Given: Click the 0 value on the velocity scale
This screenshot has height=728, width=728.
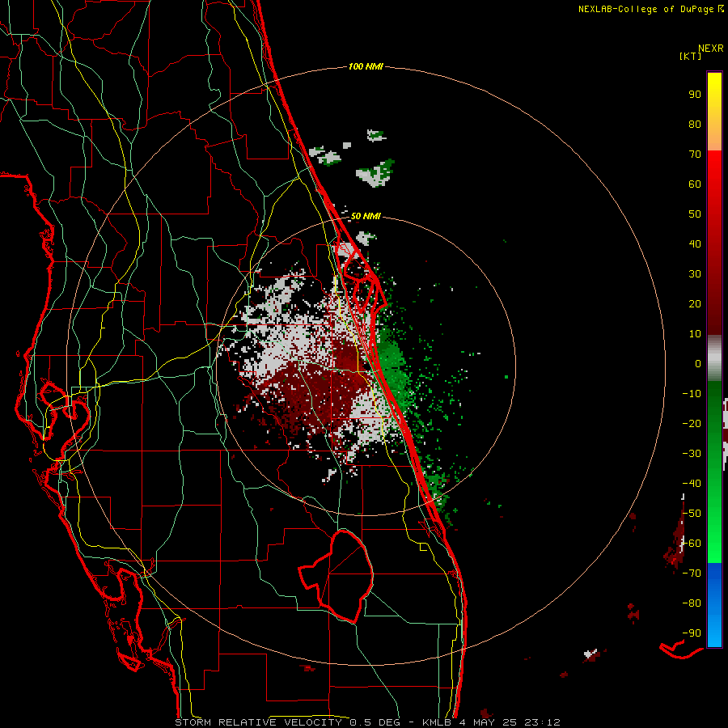Looking at the screenshot, I should pyautogui.click(x=698, y=363).
